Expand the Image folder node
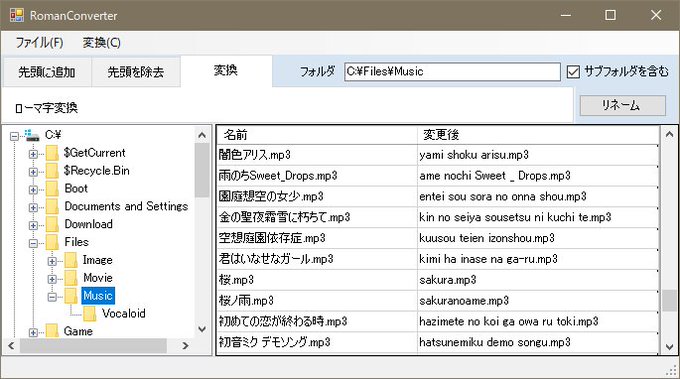The height and width of the screenshot is (379, 680). click(52, 261)
